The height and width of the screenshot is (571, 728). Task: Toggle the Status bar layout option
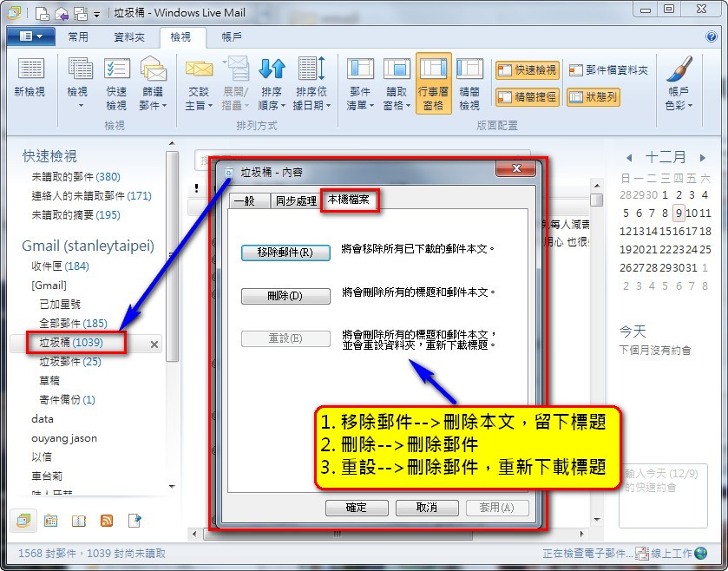pyautogui.click(x=593, y=96)
